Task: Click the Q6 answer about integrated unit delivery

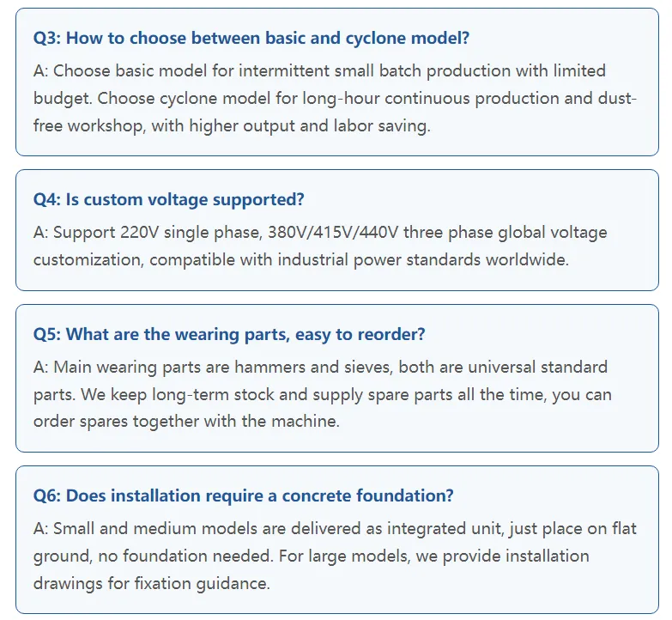Action: (x=335, y=556)
